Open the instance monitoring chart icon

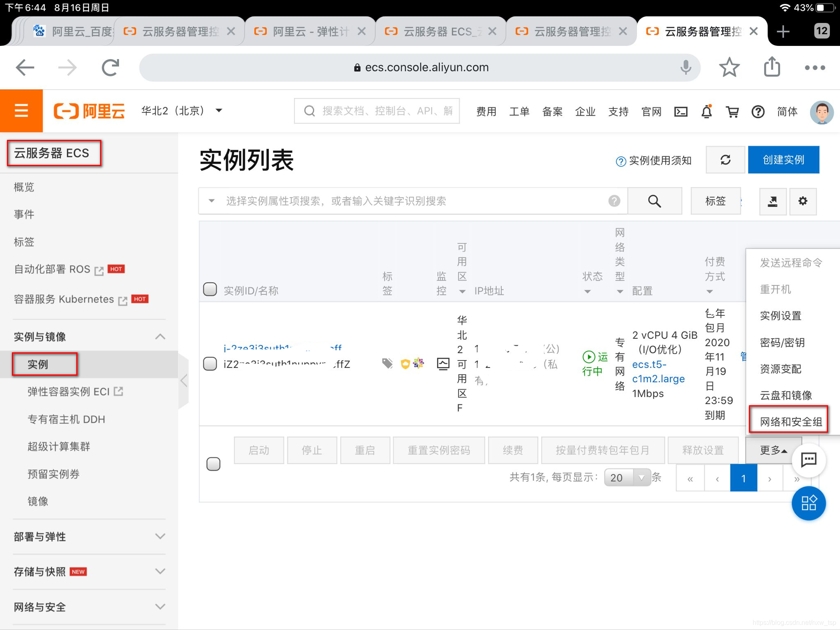(443, 364)
